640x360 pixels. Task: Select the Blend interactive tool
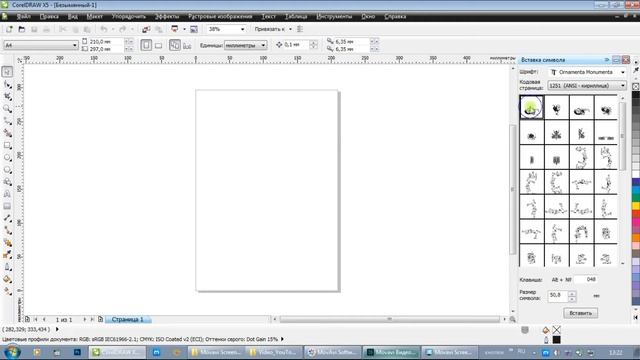(x=7, y=243)
